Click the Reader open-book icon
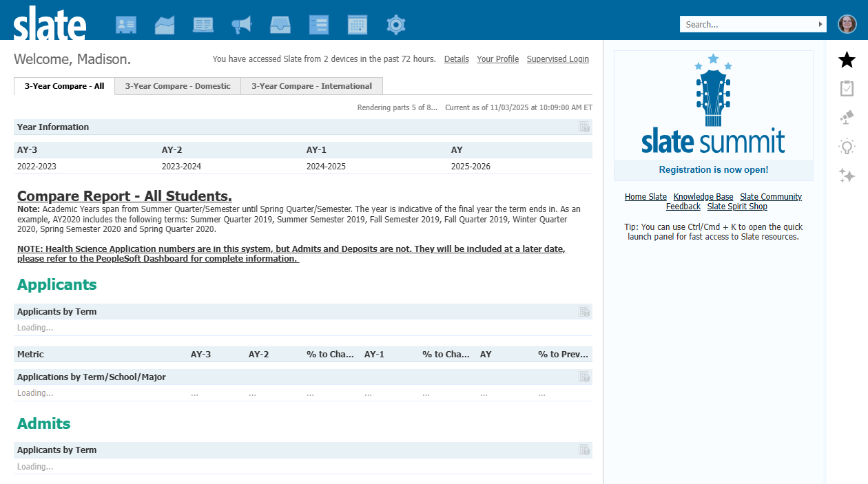Viewport: 868px width, 484px height. click(x=203, y=25)
